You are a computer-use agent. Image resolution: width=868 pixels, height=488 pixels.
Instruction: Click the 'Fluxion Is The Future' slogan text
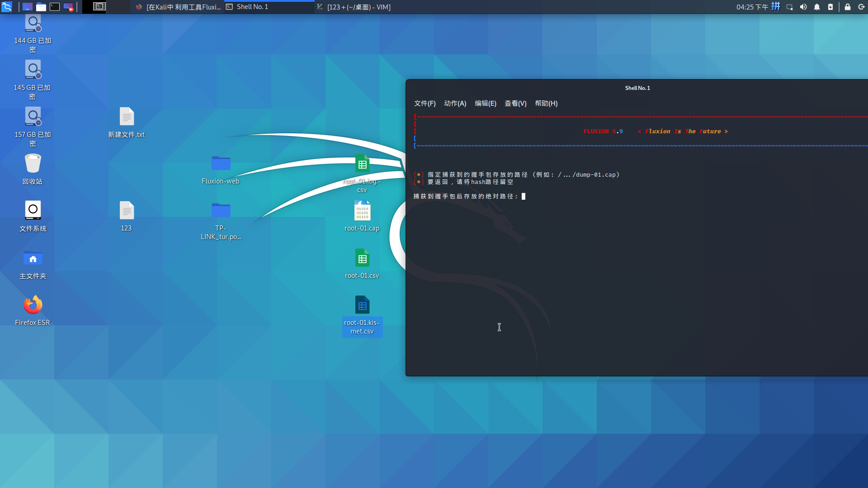coord(683,131)
